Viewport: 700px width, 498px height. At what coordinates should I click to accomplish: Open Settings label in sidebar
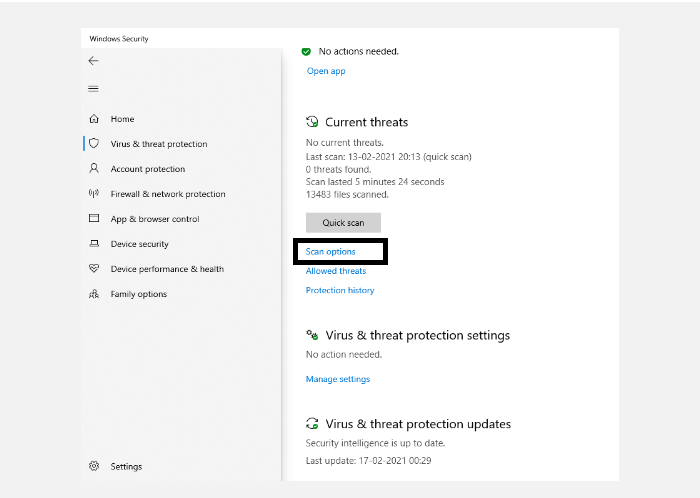coord(126,466)
